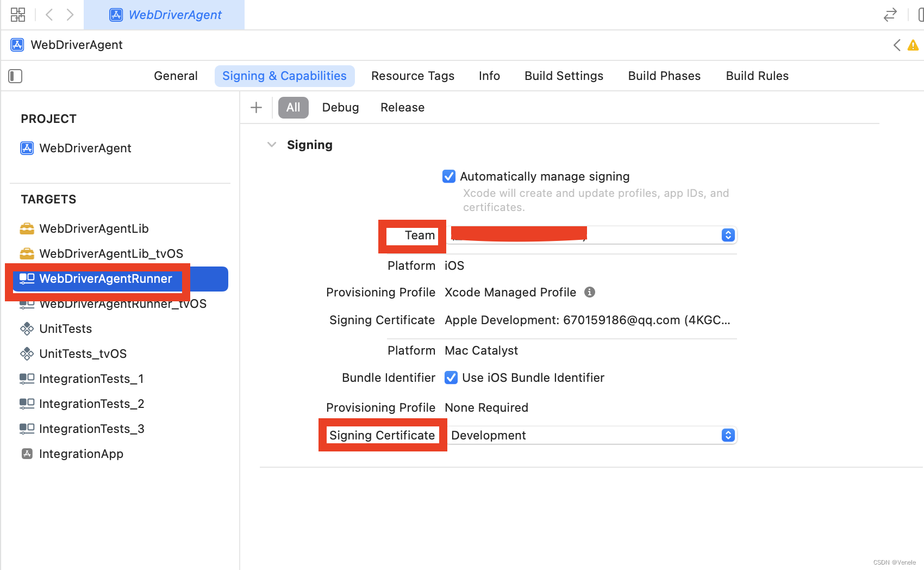This screenshot has width=924, height=570.
Task: Jump to previous issue chevron
Action: click(x=897, y=45)
